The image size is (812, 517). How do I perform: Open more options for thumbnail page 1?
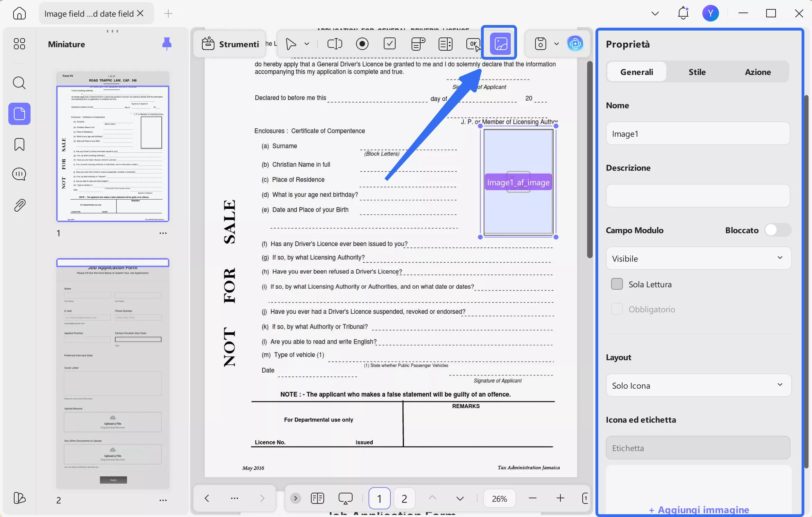(x=163, y=233)
